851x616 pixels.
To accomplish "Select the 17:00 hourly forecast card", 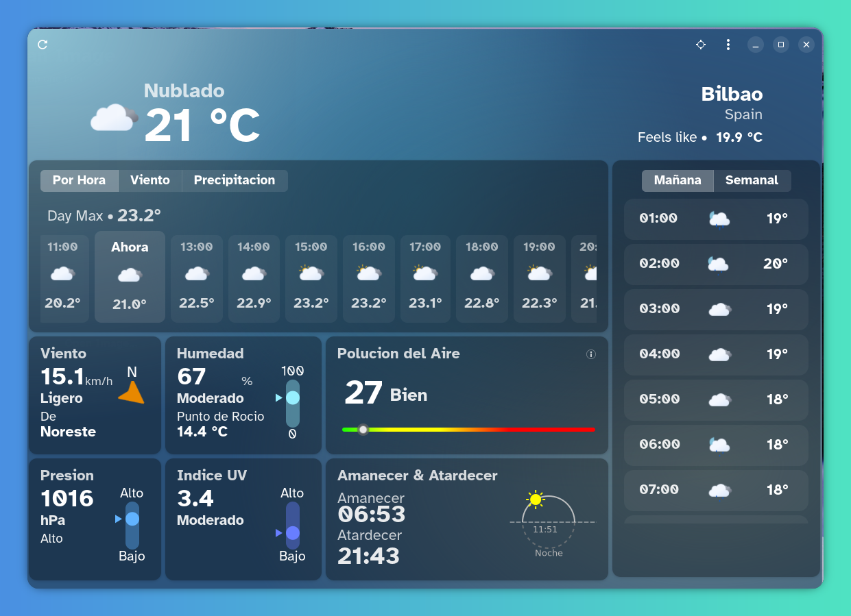I will [x=425, y=278].
